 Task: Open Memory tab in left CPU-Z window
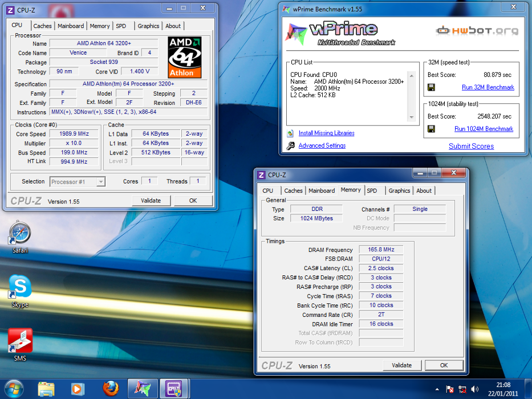pyautogui.click(x=100, y=26)
